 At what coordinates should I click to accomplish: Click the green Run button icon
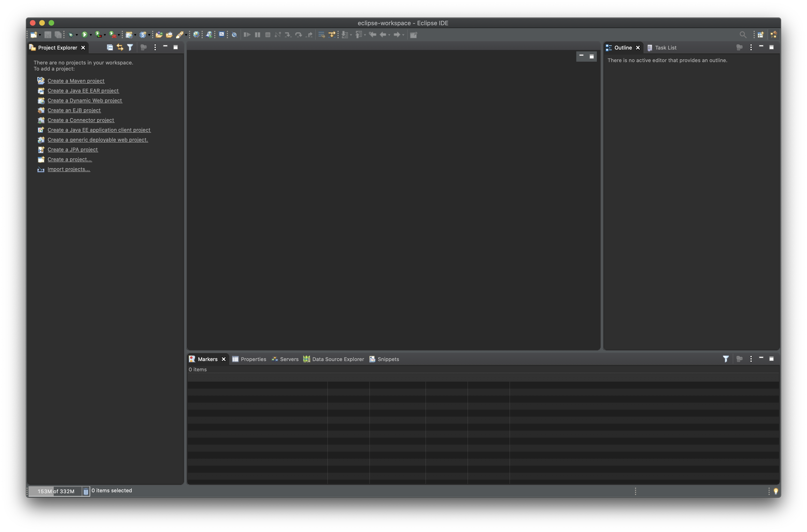(x=85, y=35)
